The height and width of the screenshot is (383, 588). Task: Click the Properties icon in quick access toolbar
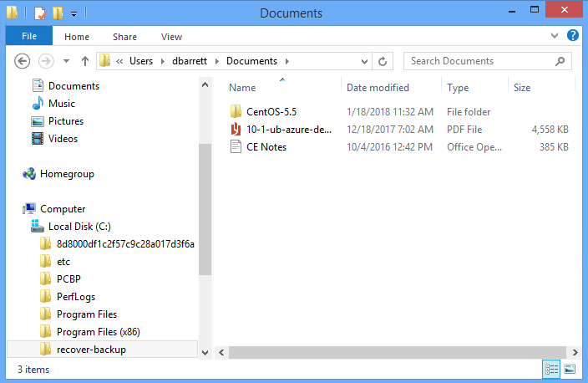pyautogui.click(x=40, y=13)
